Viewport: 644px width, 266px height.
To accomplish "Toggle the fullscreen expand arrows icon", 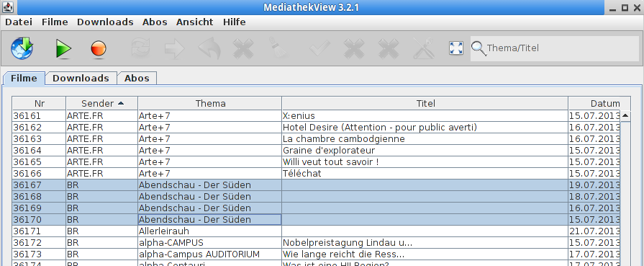I will (456, 48).
